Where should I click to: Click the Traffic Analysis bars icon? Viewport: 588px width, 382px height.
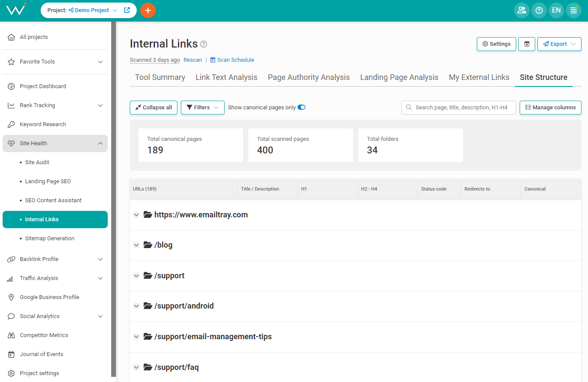[x=10, y=279]
